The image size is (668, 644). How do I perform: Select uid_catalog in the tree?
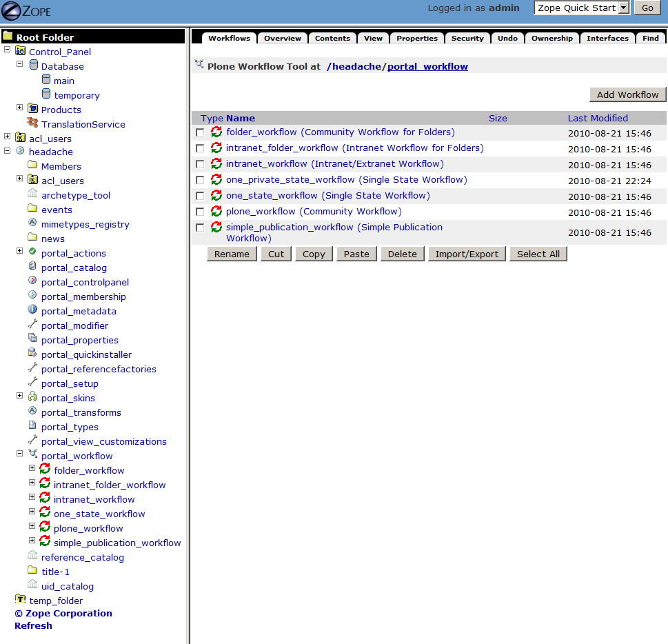coord(68,587)
